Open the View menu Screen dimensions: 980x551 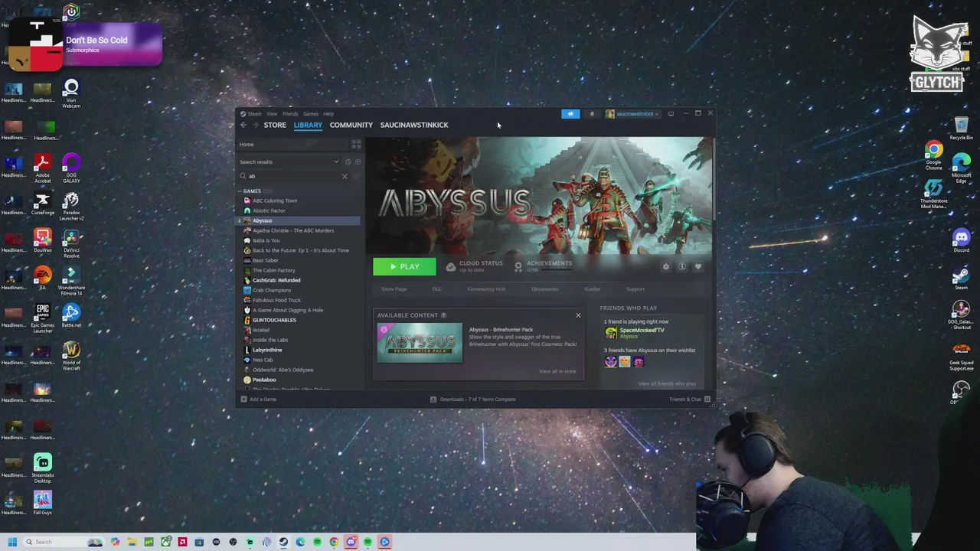click(x=272, y=114)
